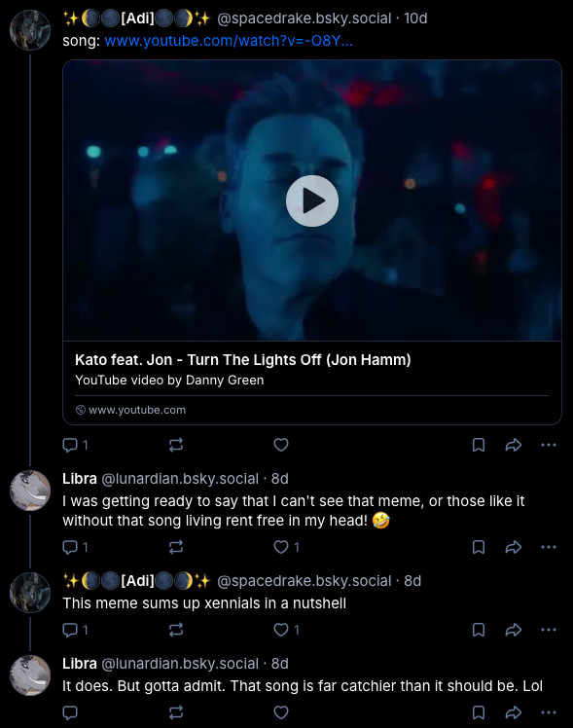573x728 pixels.
Task: Open @lunardian.bsky.social handle in first reply
Action: pos(180,479)
